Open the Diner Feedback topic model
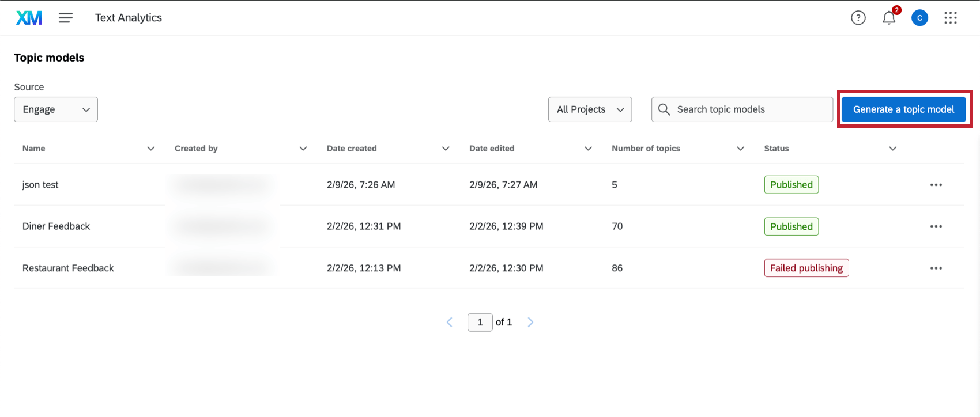The height and width of the screenshot is (417, 980). (56, 226)
